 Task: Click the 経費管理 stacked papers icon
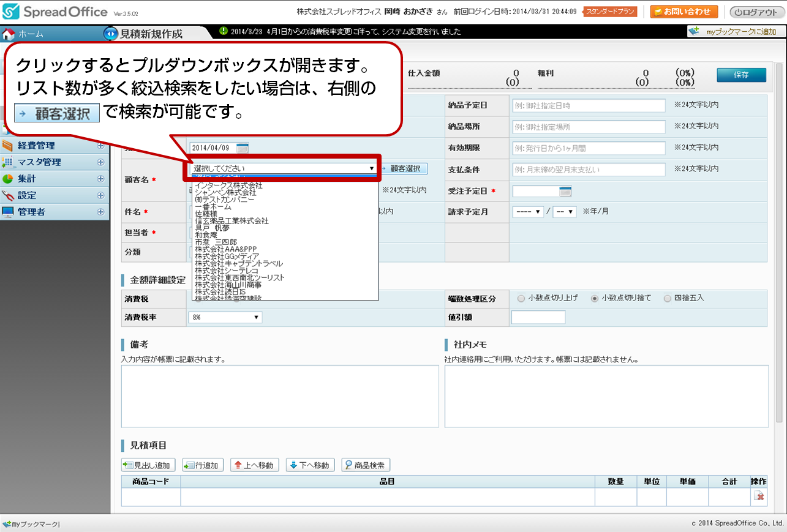[x=8, y=146]
